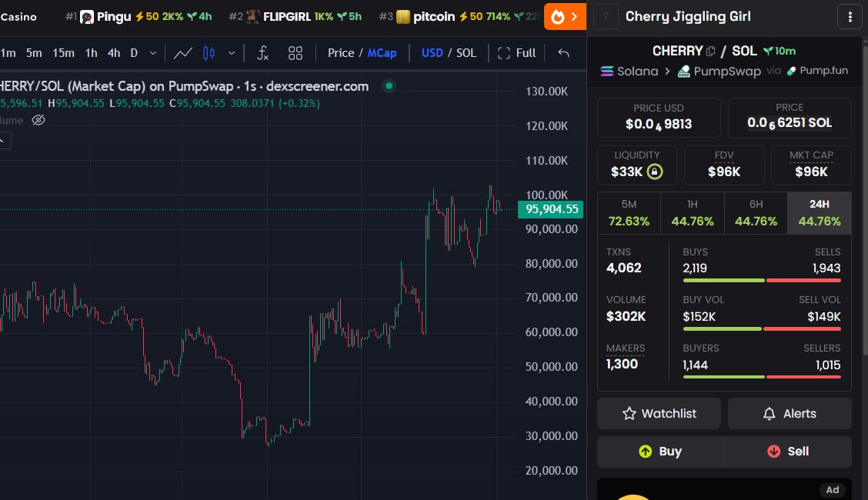Click the FLIPGIRL token avatar
This screenshot has height=500, width=868.
click(x=253, y=17)
